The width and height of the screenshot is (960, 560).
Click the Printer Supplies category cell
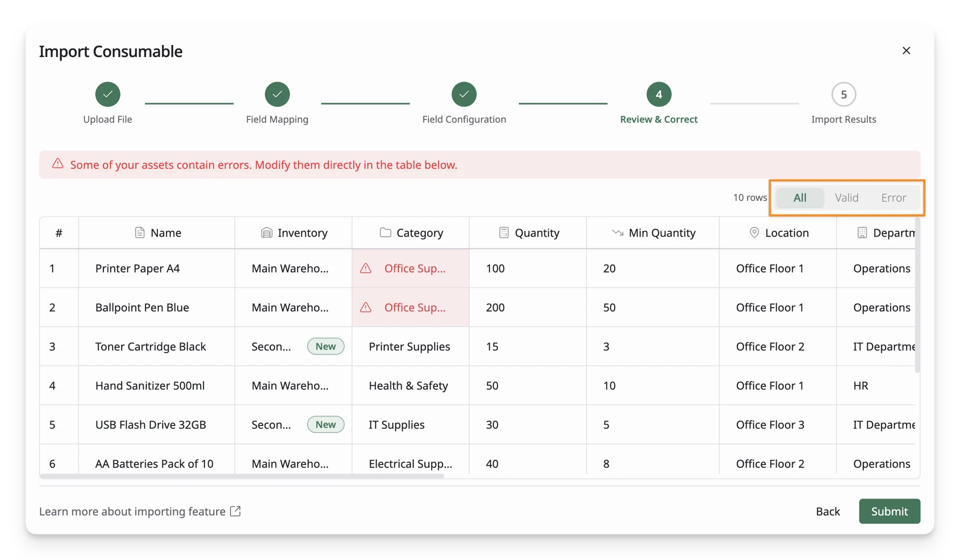(x=410, y=346)
